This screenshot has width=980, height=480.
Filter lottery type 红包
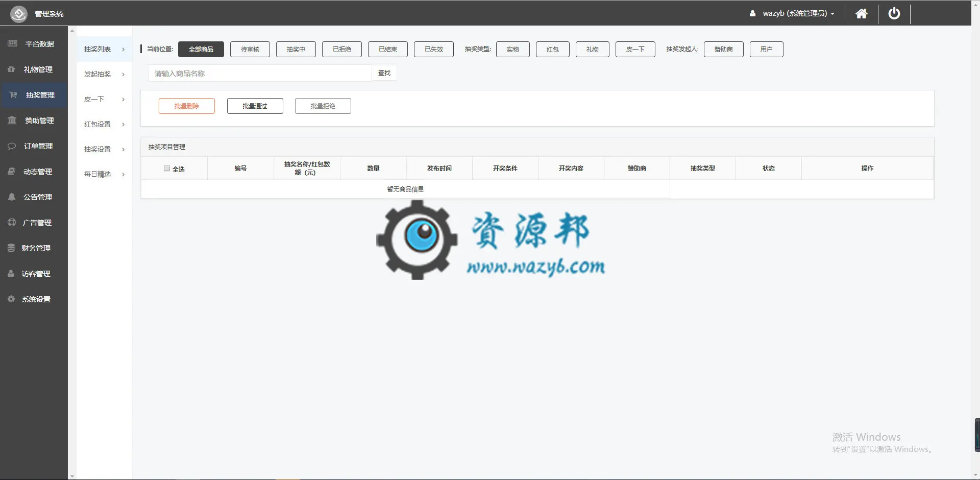coord(553,49)
